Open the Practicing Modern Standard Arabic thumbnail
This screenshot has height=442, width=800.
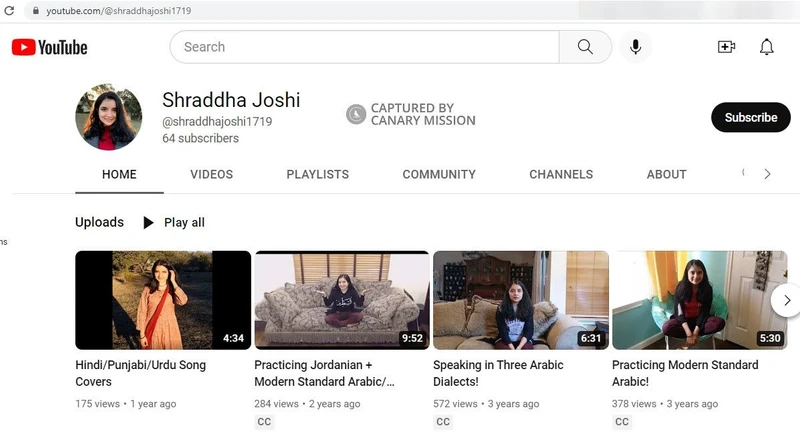[x=699, y=300]
